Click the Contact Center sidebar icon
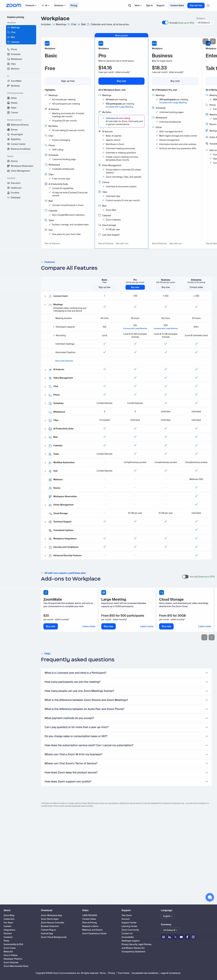217x980 pixels. [8, 144]
